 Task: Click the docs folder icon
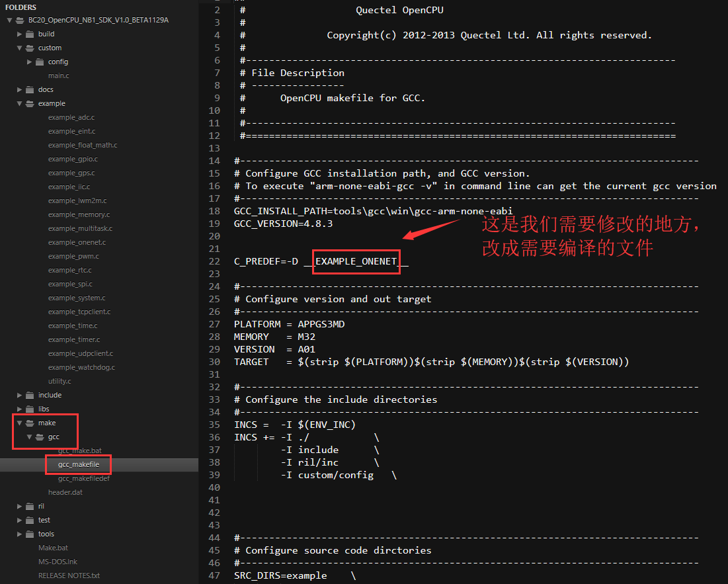pyautogui.click(x=30, y=89)
